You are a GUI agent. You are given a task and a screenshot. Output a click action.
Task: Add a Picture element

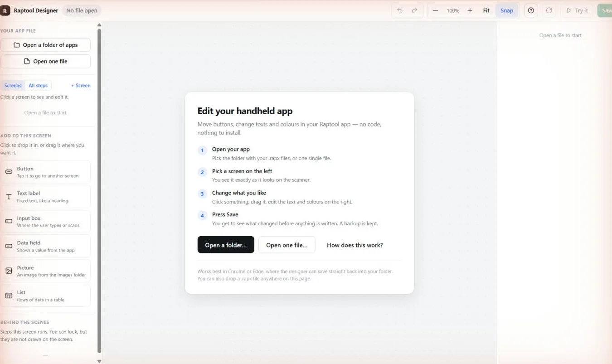point(45,271)
